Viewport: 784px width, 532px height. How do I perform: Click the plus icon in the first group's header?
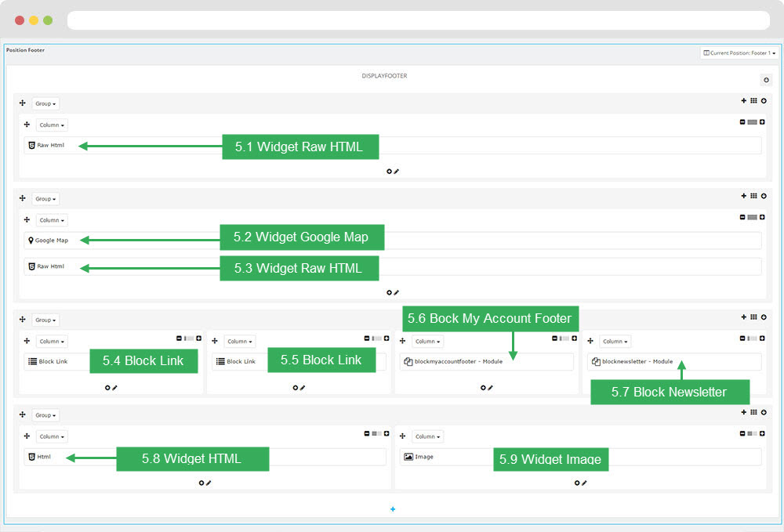coord(743,100)
